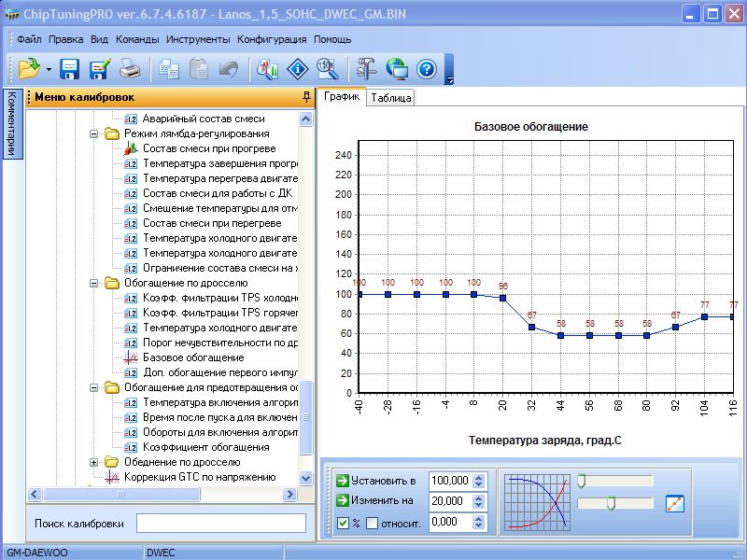This screenshot has height=560, width=747.
Task: Print using the printer toolbar icon
Action: point(129,68)
